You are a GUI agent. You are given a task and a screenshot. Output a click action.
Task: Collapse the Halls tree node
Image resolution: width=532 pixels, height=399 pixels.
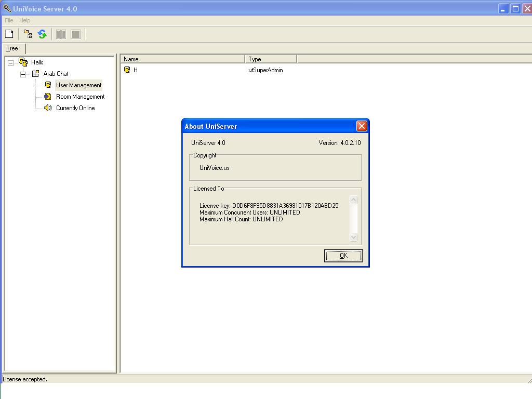click(10, 63)
